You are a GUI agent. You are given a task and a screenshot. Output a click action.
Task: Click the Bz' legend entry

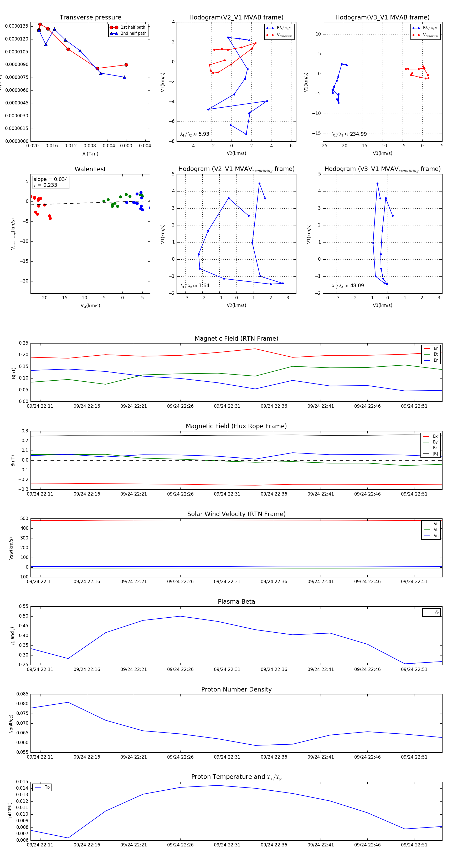(431, 448)
